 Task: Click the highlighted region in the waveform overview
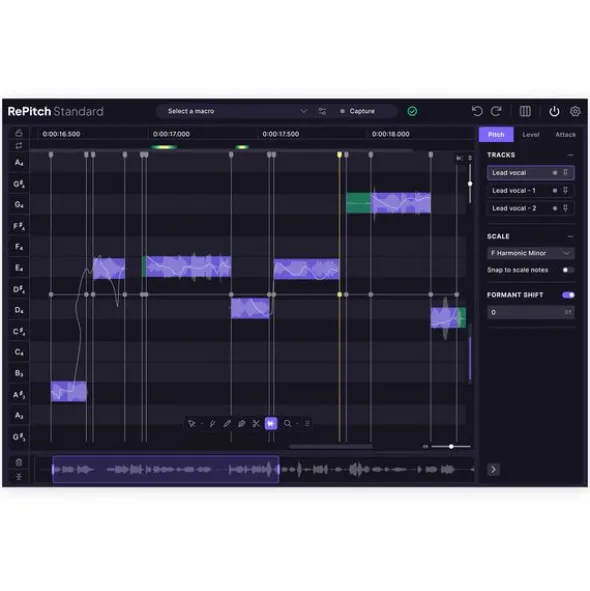pyautogui.click(x=166, y=469)
